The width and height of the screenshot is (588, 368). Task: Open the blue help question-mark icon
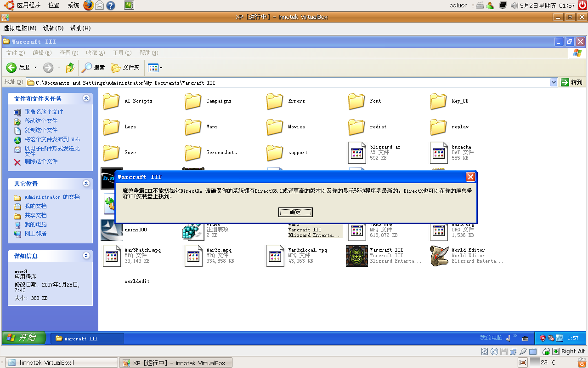[111, 6]
